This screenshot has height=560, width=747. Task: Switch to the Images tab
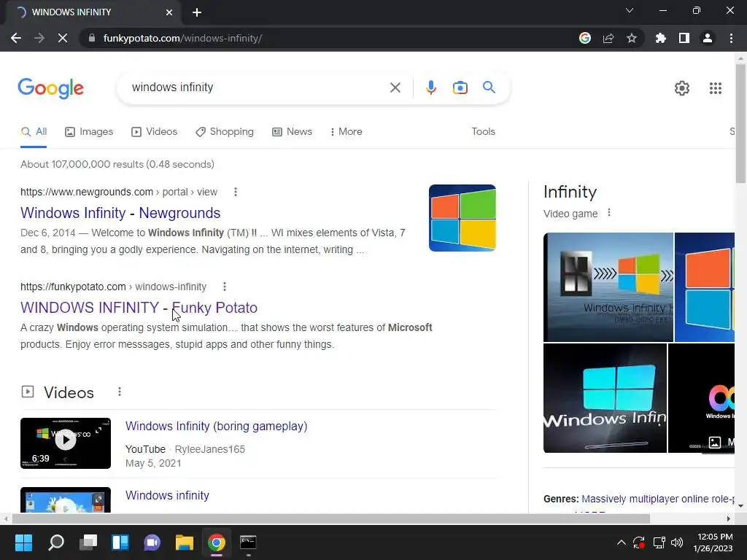point(89,132)
